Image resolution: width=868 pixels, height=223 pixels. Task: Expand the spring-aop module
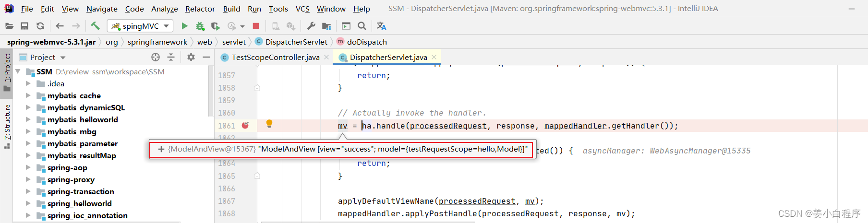coord(28,167)
